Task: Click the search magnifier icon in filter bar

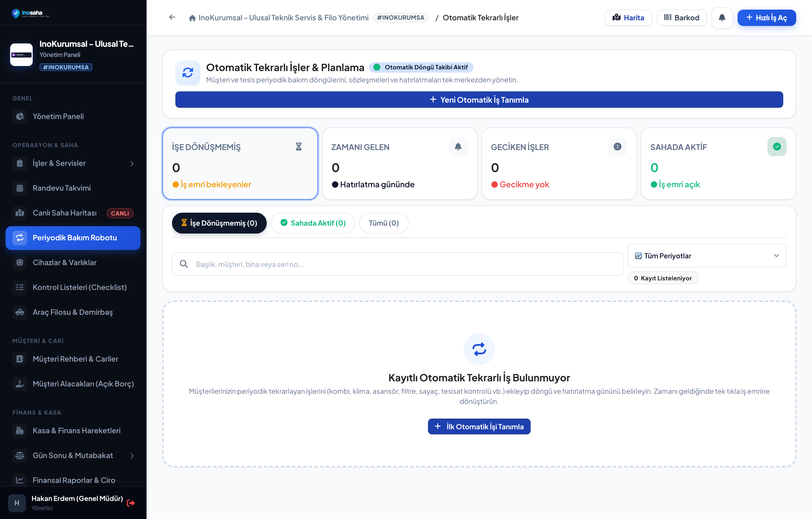Action: 184,264
